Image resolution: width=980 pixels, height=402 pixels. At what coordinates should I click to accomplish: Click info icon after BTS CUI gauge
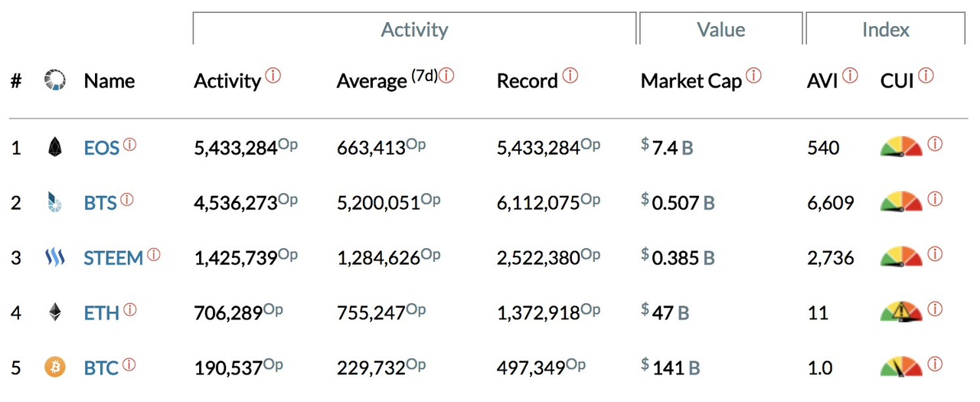tap(935, 199)
